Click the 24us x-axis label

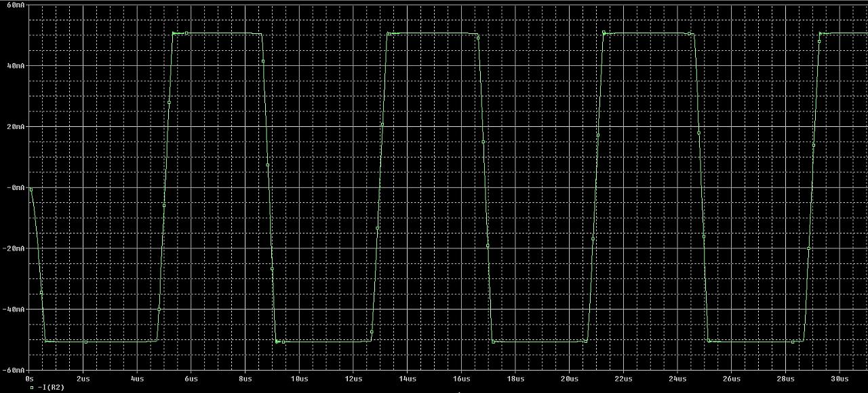pos(677,378)
